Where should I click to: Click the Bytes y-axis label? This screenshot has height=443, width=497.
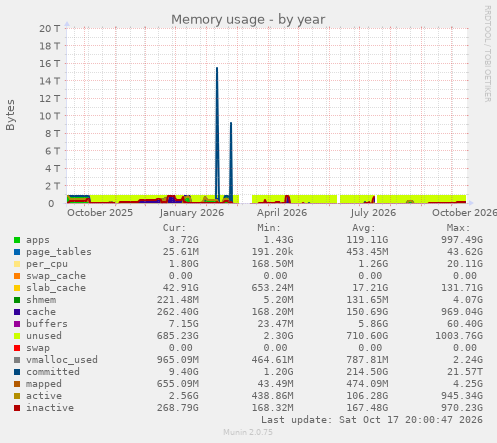tap(10, 115)
